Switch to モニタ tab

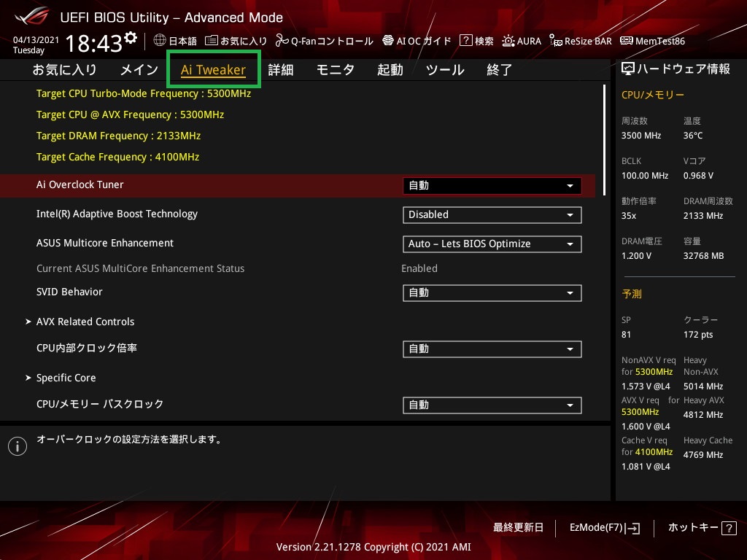click(336, 69)
